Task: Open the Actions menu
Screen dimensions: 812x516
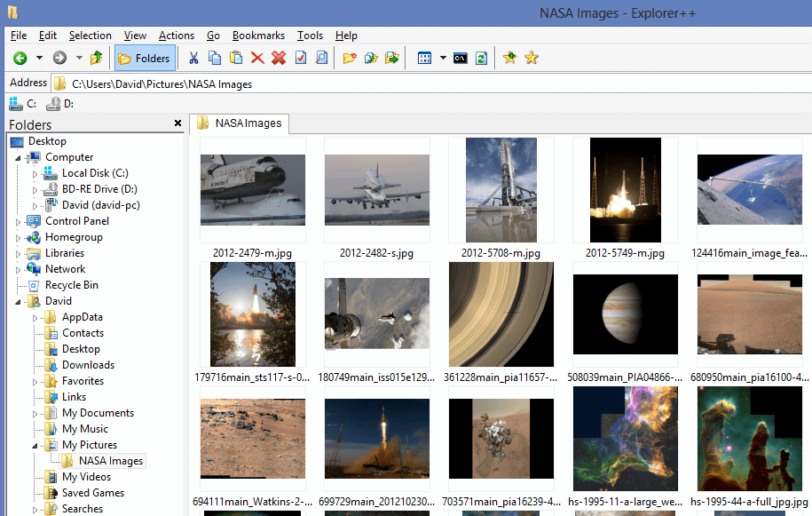Action: [x=177, y=36]
